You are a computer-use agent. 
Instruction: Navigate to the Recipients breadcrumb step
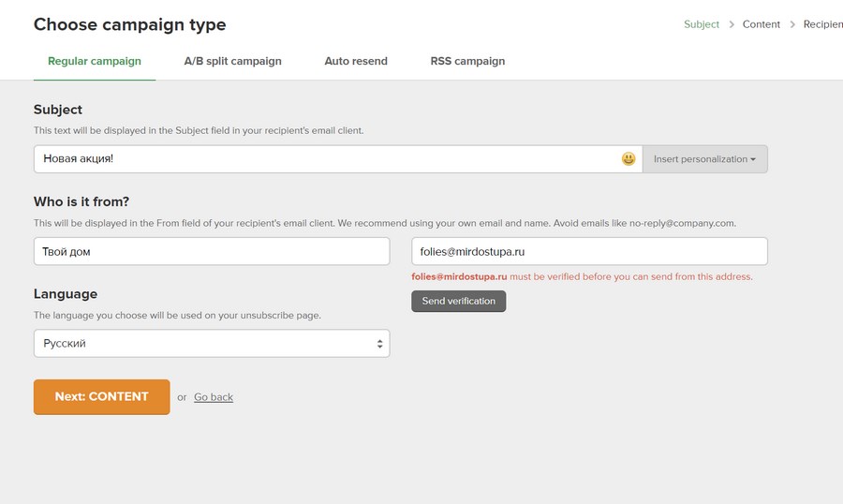822,24
